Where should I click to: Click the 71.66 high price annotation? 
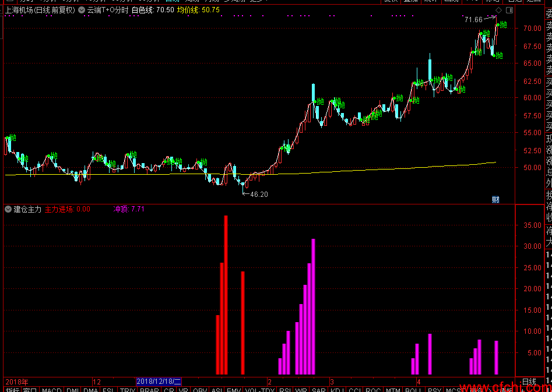click(473, 20)
